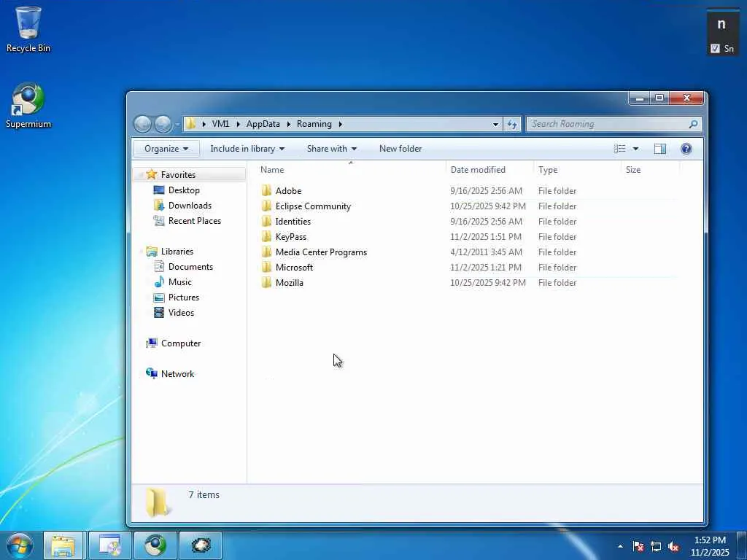Show hidden tray icons arrow
This screenshot has height=560, width=747.
click(620, 546)
